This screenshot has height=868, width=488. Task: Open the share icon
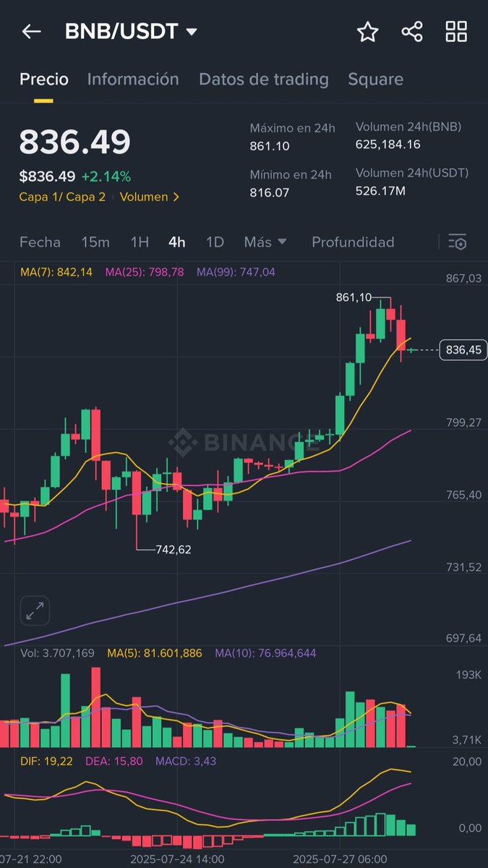(412, 32)
